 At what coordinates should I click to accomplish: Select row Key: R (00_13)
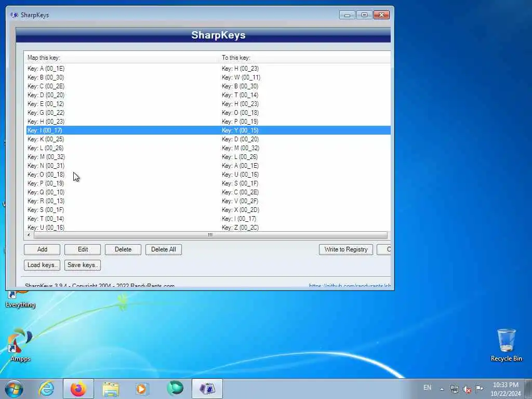208,201
